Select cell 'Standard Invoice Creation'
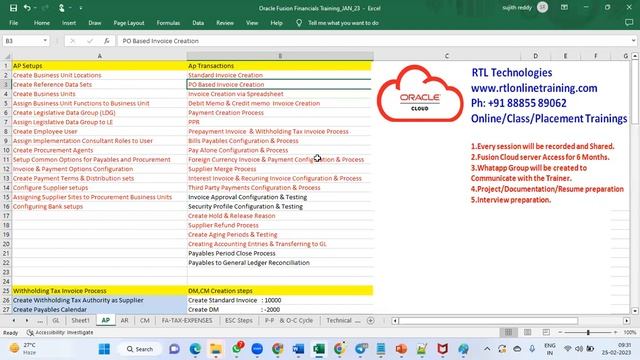Image resolution: width=640 pixels, height=360 pixels. [280, 75]
